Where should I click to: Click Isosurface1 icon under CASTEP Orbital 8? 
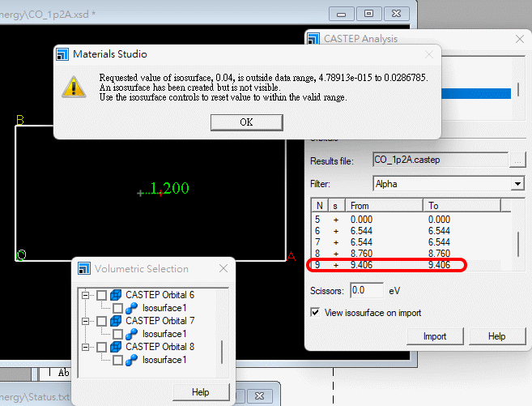point(131,360)
